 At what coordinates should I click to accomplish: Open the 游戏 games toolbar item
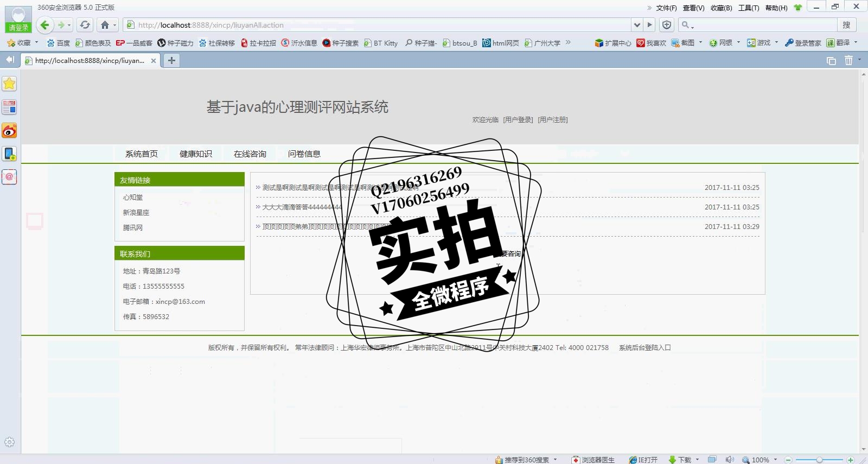759,43
